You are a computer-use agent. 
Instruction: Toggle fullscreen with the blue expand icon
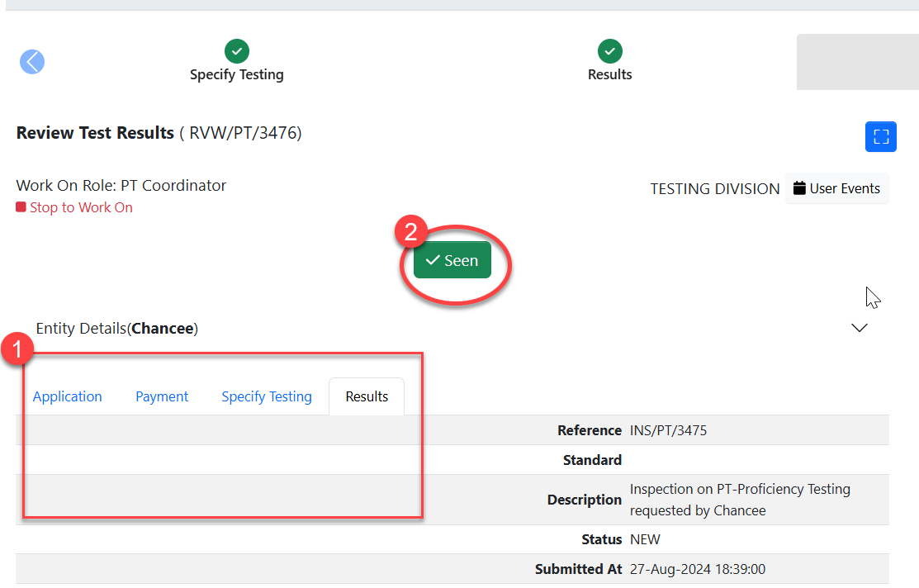point(880,137)
